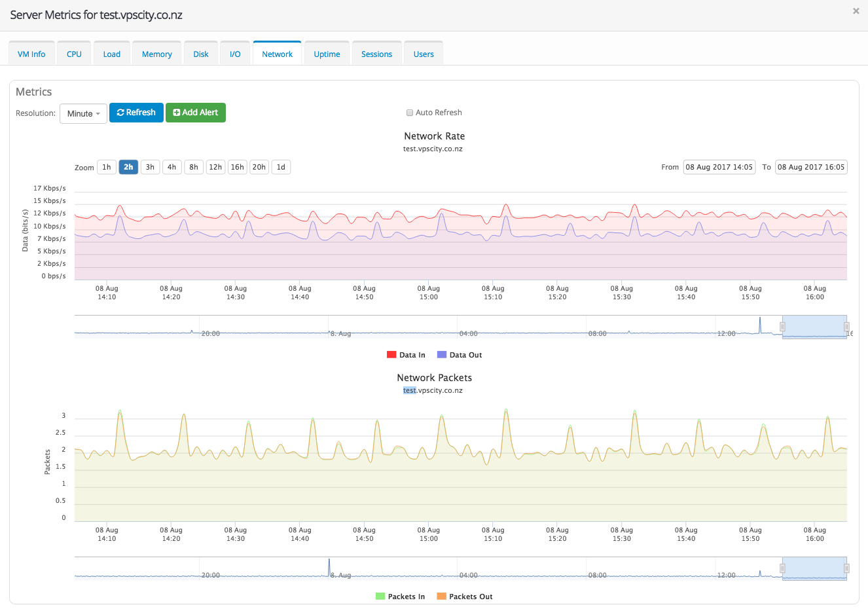Image resolution: width=868 pixels, height=609 pixels.
Task: Zoom the chart to 1d
Action: (281, 167)
